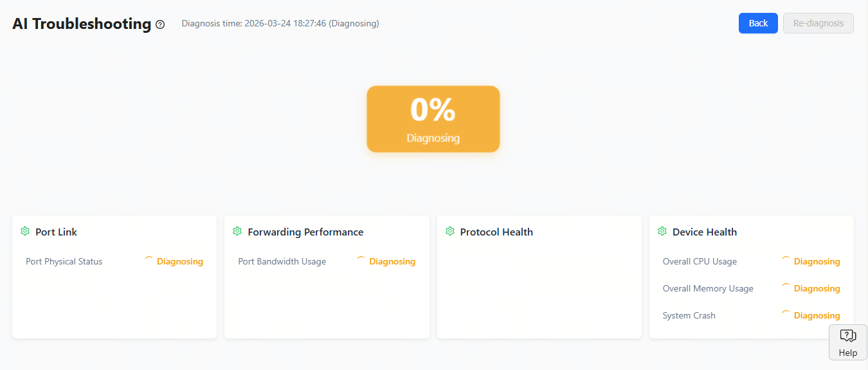The width and height of the screenshot is (868, 370).
Task: Open the Help chat widget icon
Action: 847,336
